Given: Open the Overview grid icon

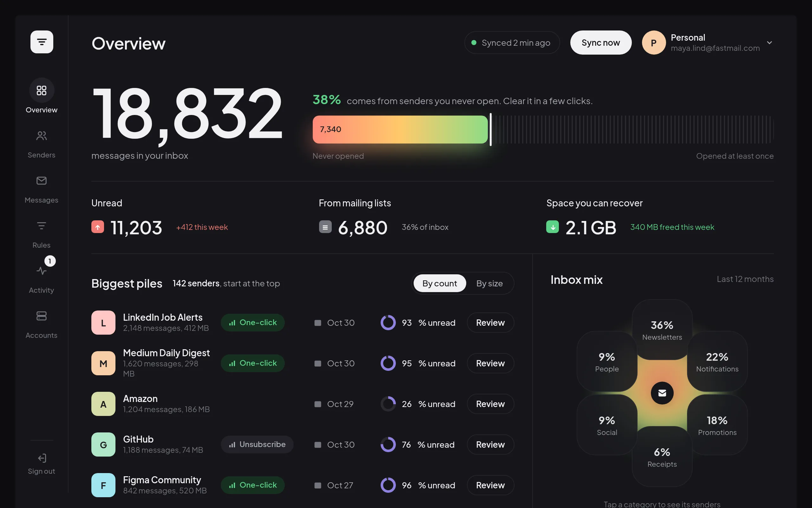Looking at the screenshot, I should click(42, 90).
